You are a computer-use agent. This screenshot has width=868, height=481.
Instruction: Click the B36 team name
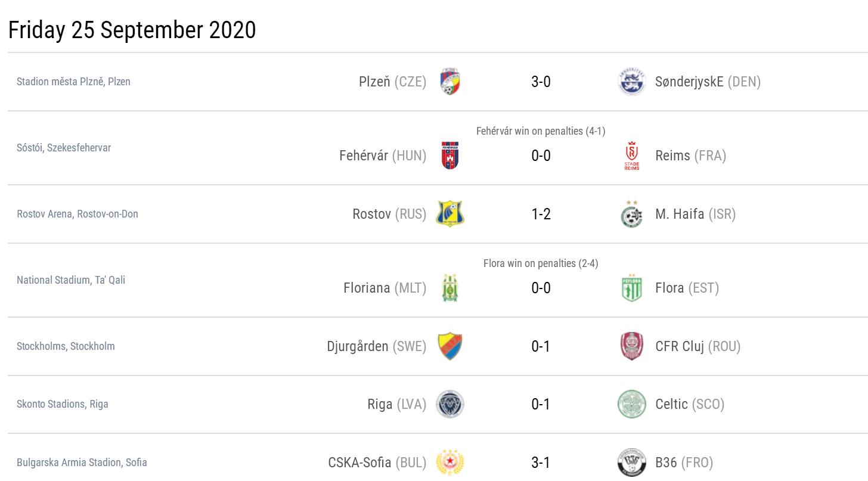point(665,463)
